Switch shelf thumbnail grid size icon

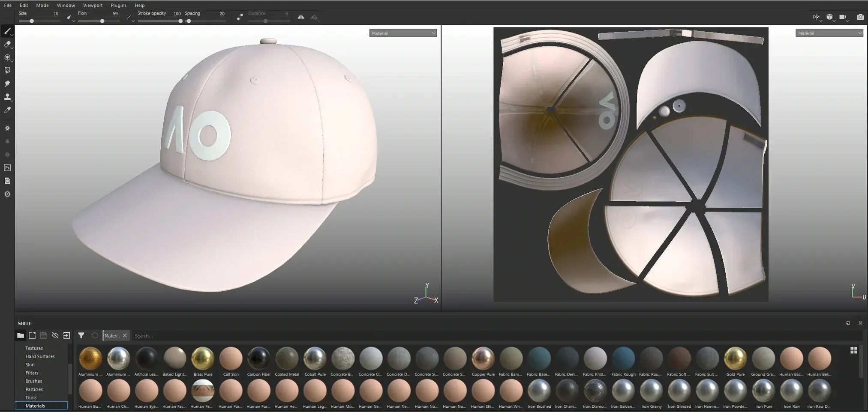pos(853,350)
